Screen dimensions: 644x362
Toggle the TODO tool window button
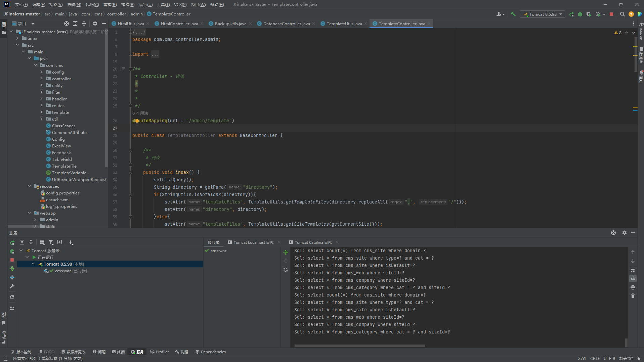[x=46, y=352]
